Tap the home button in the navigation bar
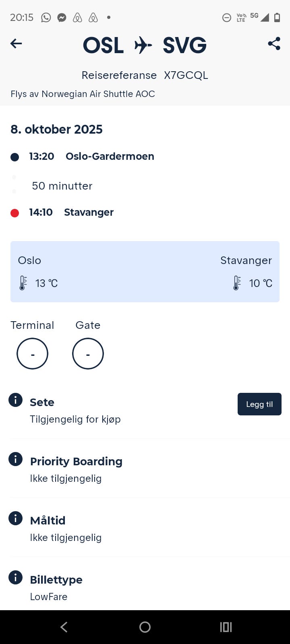 click(x=145, y=627)
